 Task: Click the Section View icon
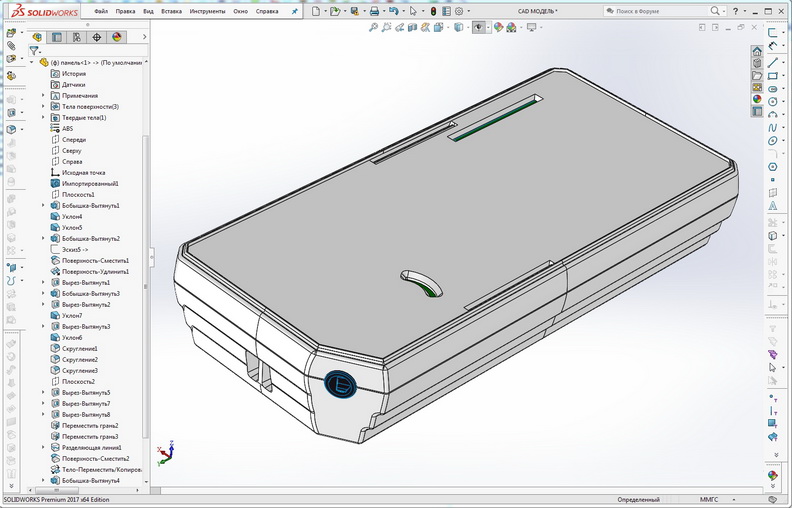413,27
